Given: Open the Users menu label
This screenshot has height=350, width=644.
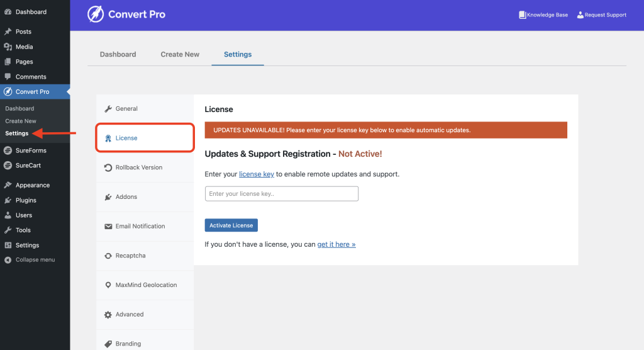Looking at the screenshot, I should pyautogui.click(x=24, y=215).
